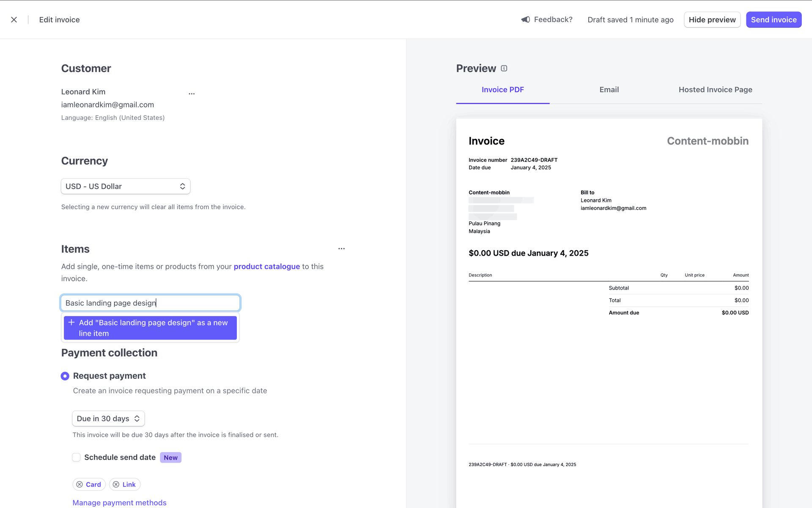Click the invoice PDF preview page

(x=609, y=313)
